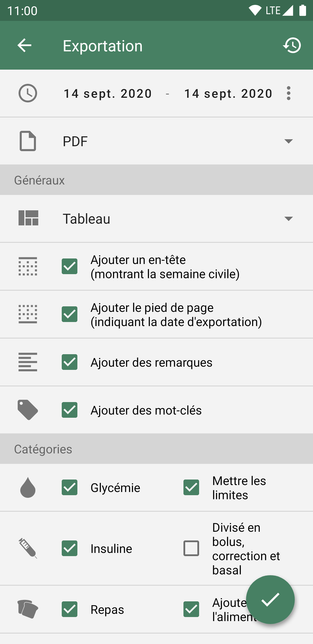The width and height of the screenshot is (313, 644).
Task: Toggle 'Mettre les limites' checkbox
Action: [x=191, y=487]
